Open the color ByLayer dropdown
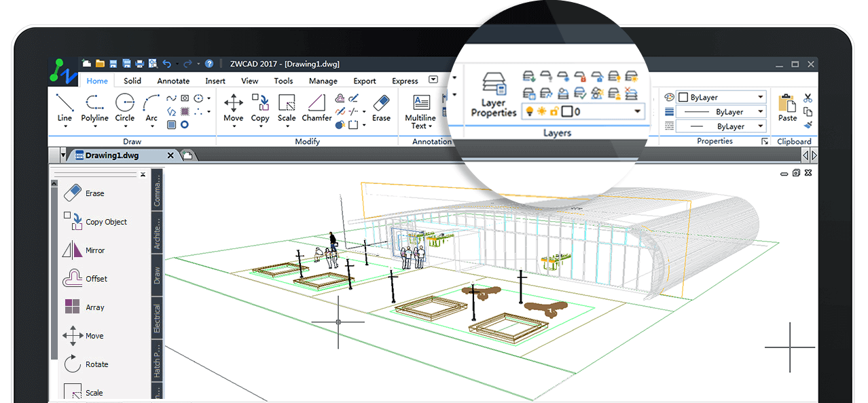Image resolution: width=868 pixels, height=403 pixels. pyautogui.click(x=761, y=98)
